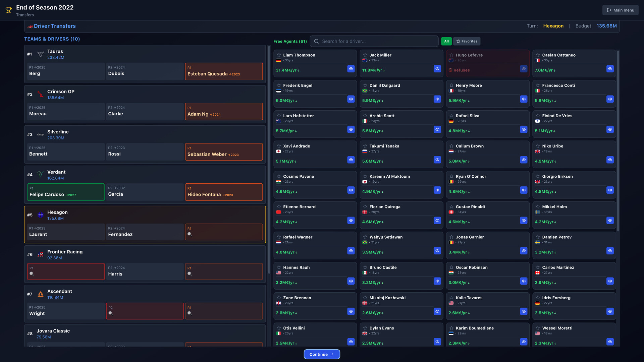Select the All filter tab
The height and width of the screenshot is (362, 644).
[x=446, y=41]
